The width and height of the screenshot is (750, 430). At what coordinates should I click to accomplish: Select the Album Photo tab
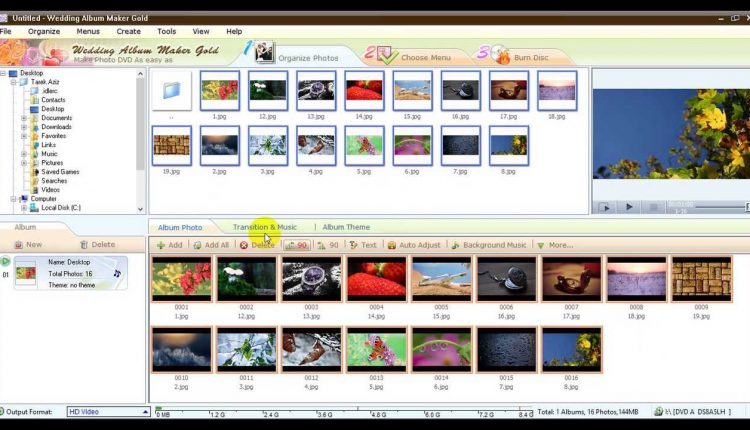point(180,227)
